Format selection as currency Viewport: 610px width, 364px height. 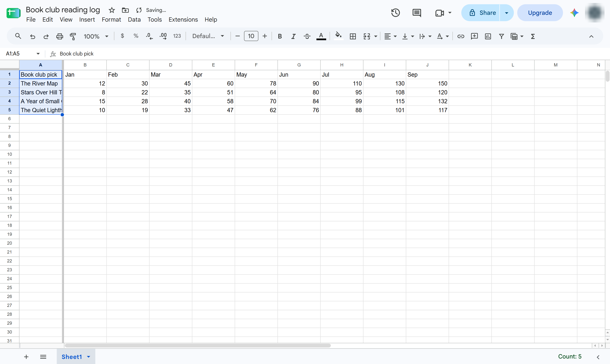tap(122, 36)
